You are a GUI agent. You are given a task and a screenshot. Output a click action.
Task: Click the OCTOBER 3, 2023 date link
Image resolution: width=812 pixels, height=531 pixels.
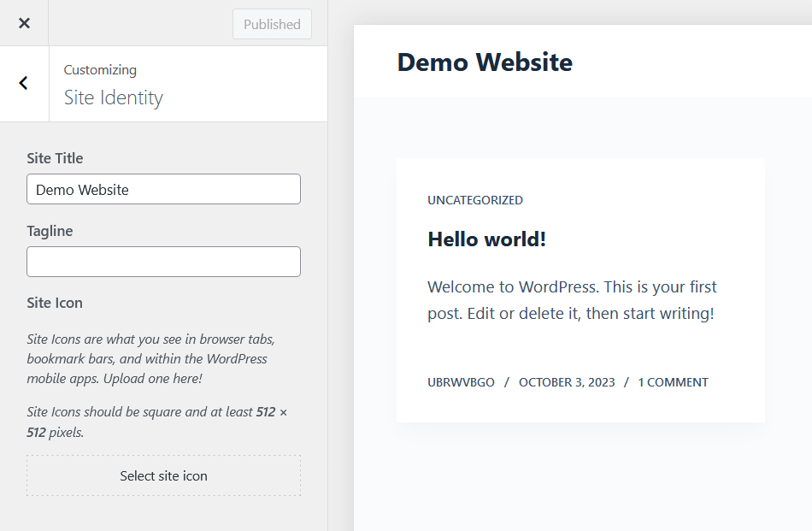[567, 382]
